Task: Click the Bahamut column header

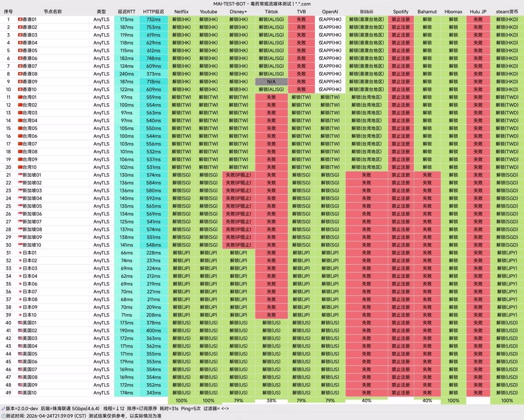Action: click(x=427, y=11)
